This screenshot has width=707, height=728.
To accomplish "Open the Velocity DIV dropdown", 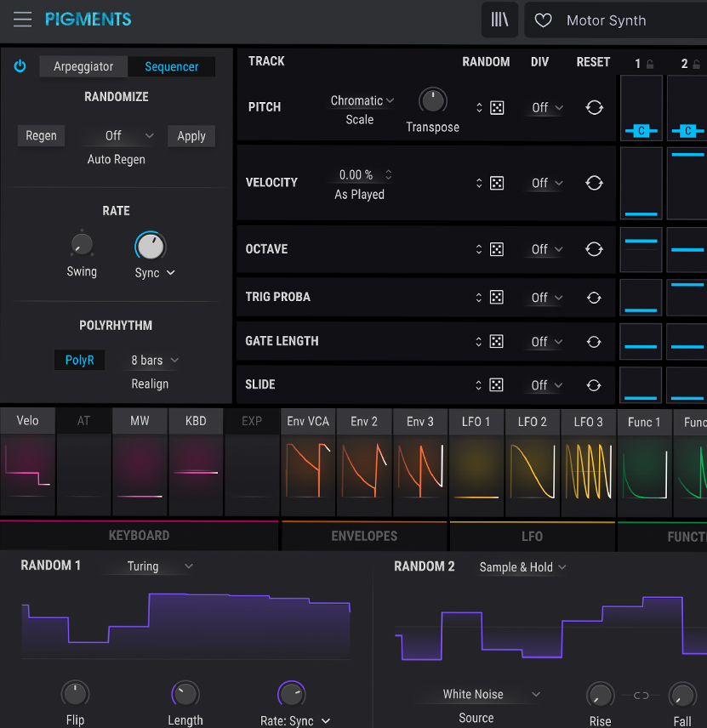I will (547, 183).
